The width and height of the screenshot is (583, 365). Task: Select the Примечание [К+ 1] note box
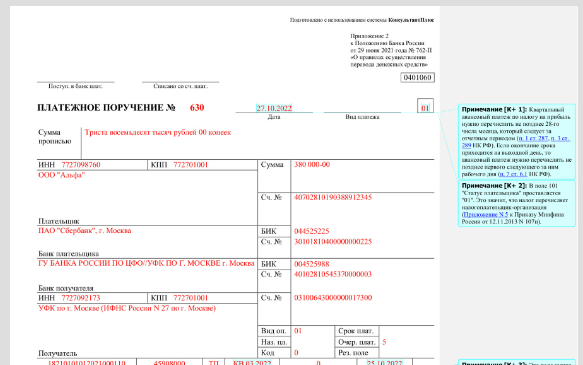[517, 142]
